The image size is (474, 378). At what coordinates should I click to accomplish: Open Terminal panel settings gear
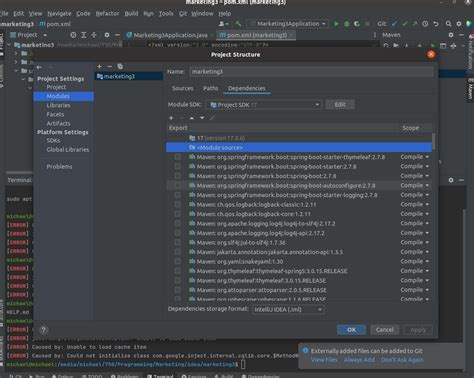(x=451, y=180)
